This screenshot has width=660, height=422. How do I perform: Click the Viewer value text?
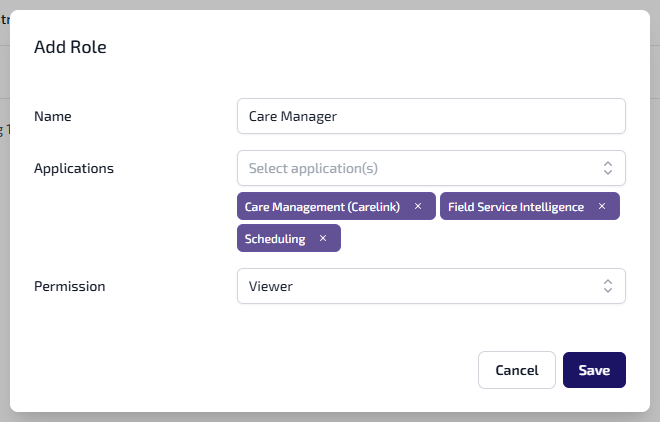271,286
